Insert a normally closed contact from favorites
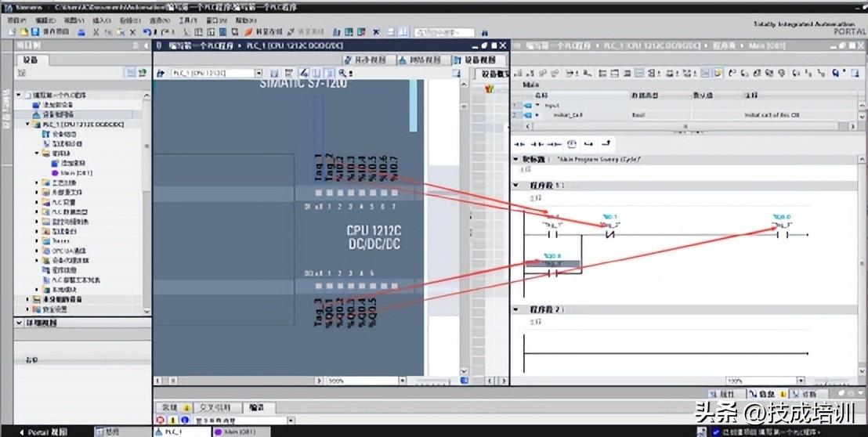 pos(537,144)
